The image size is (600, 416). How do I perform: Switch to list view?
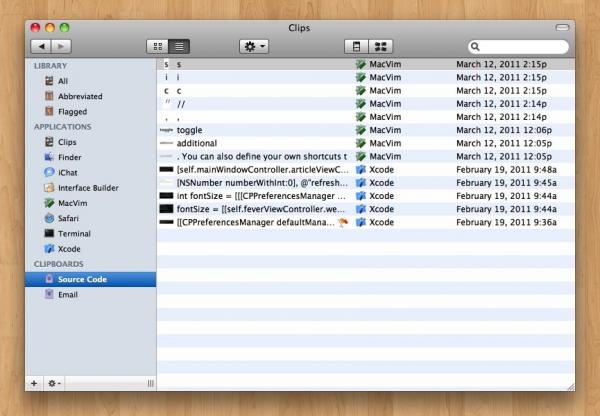[x=179, y=47]
